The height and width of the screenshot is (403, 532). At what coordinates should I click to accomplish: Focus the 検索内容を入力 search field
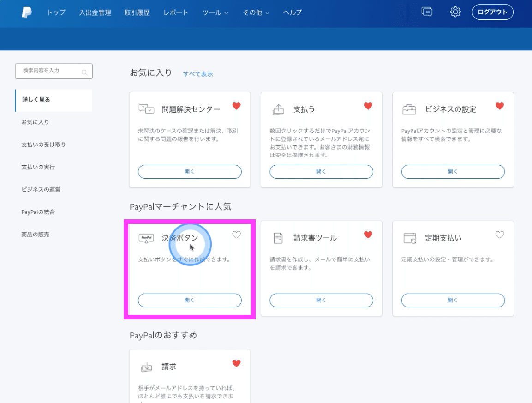point(54,71)
